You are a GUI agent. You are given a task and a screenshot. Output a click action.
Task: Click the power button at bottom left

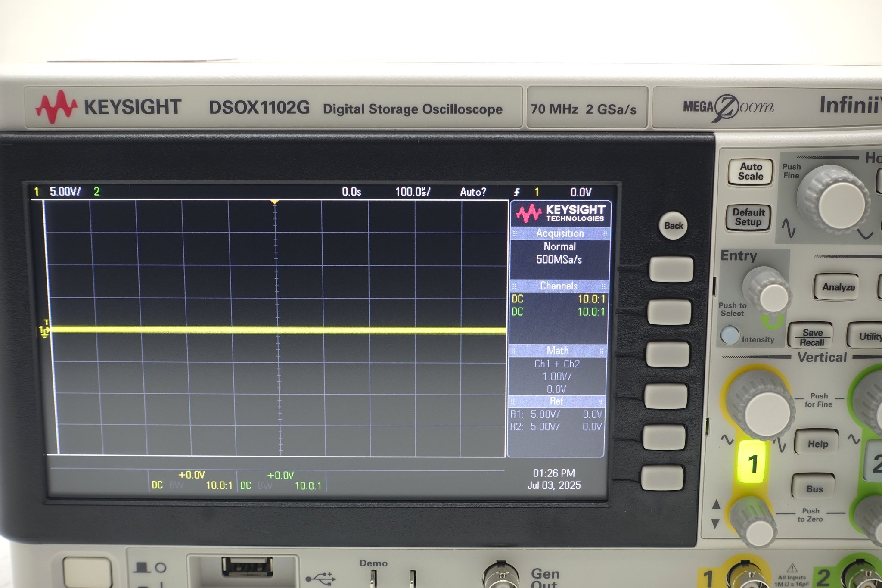point(87,572)
